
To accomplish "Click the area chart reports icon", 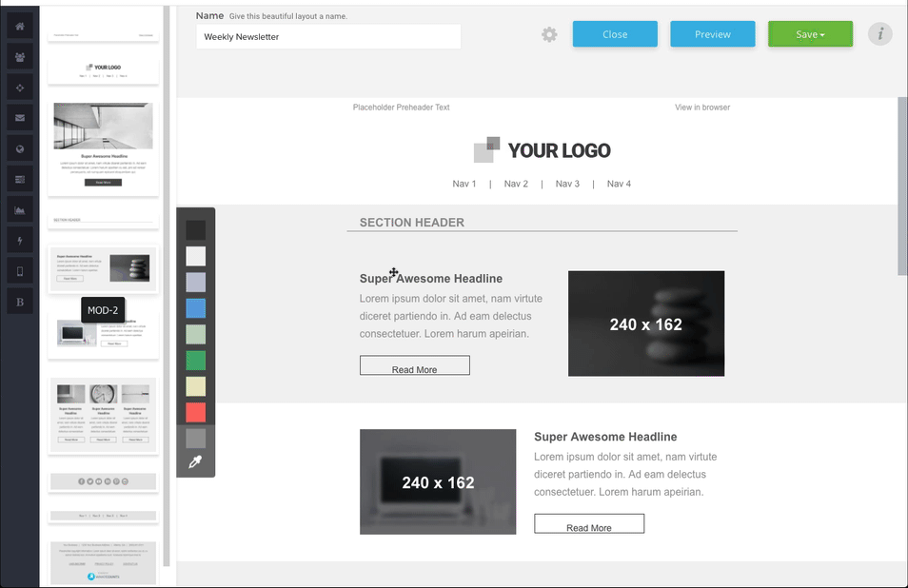I will 20,210.
